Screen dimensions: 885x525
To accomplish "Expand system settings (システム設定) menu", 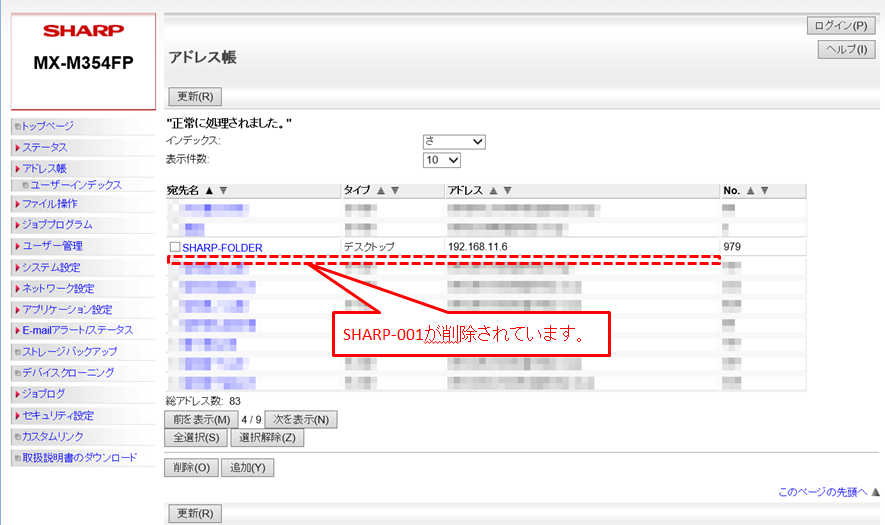I will click(51, 268).
